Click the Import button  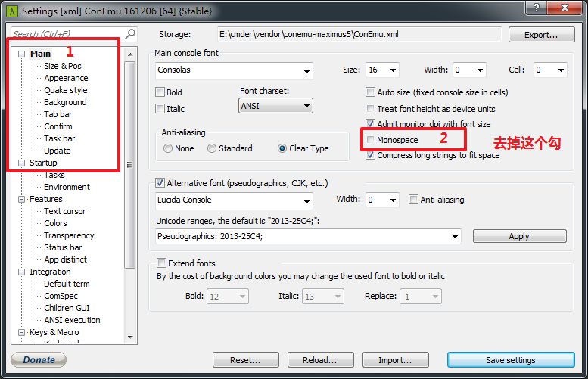pos(396,360)
